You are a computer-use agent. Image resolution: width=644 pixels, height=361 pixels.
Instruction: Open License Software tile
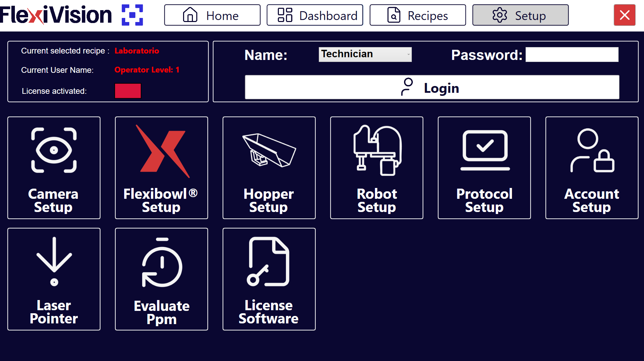coord(269,279)
